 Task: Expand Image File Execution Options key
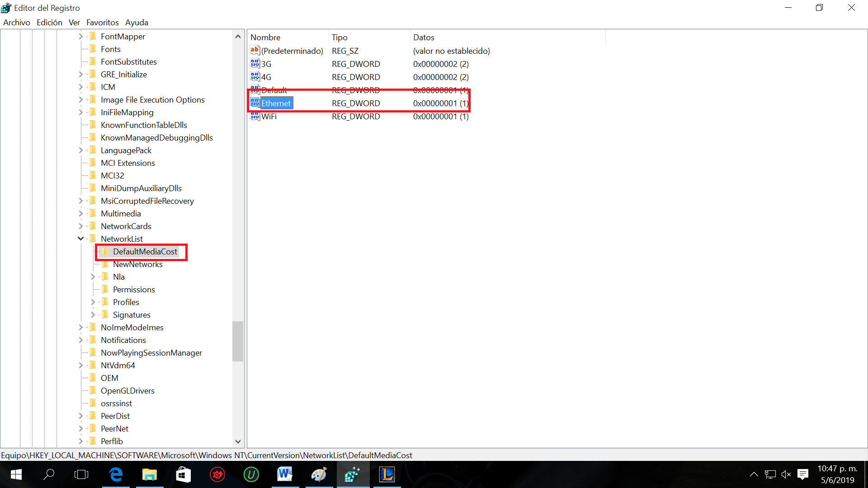click(80, 100)
